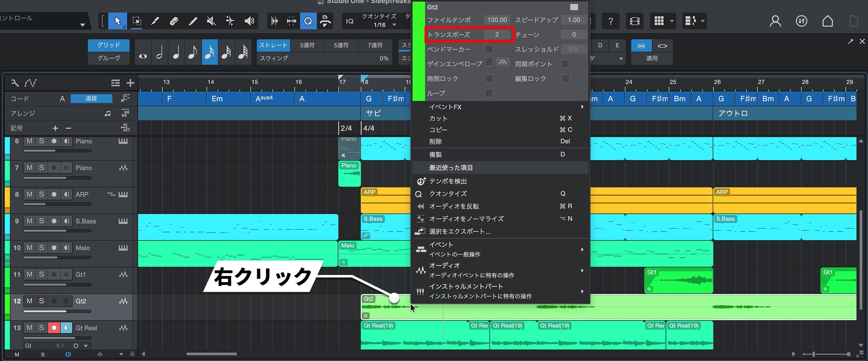The height and width of the screenshot is (361, 868).
Task: Enable the 時間ロック checkbox
Action: pyautogui.click(x=489, y=79)
